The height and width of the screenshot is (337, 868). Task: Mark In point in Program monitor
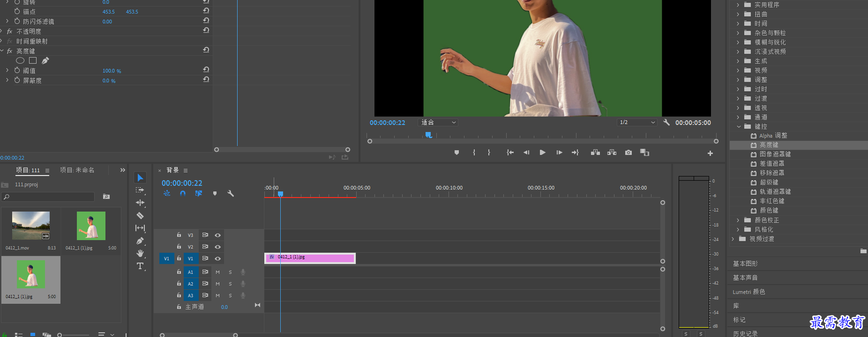pyautogui.click(x=474, y=153)
